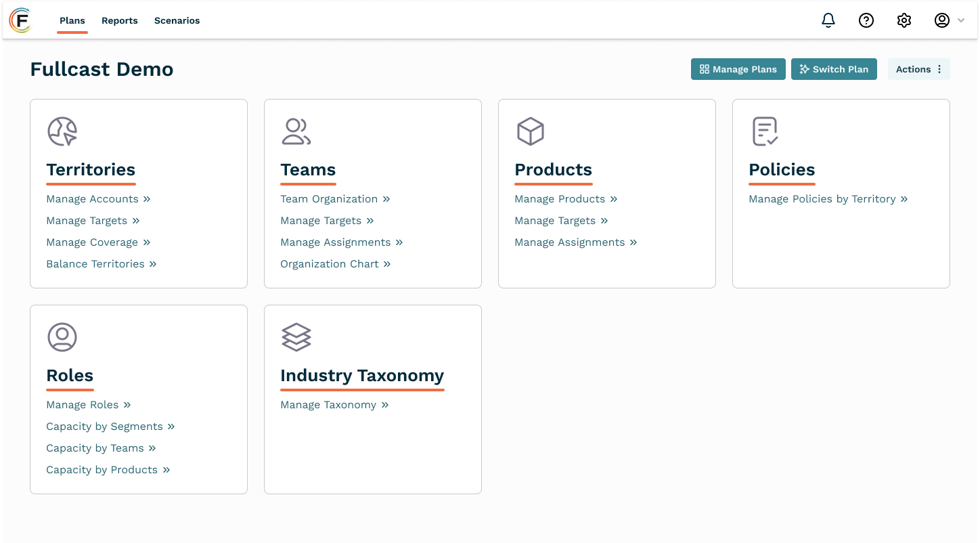Open Capacity by Products link
Viewport: 980px width, 543px height.
[108, 470]
